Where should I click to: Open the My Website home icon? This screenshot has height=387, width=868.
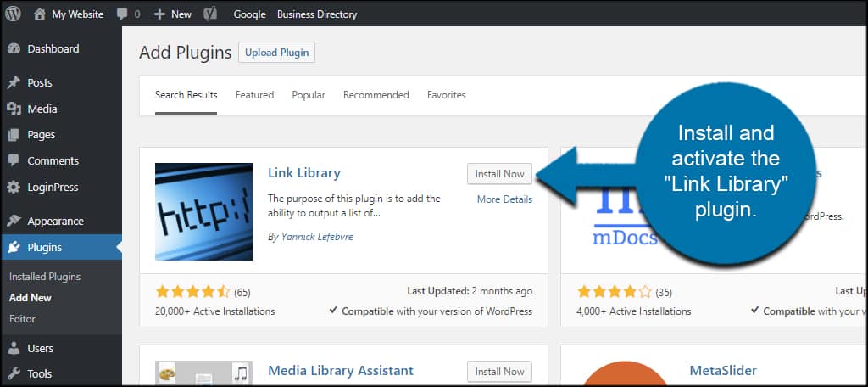(x=39, y=14)
